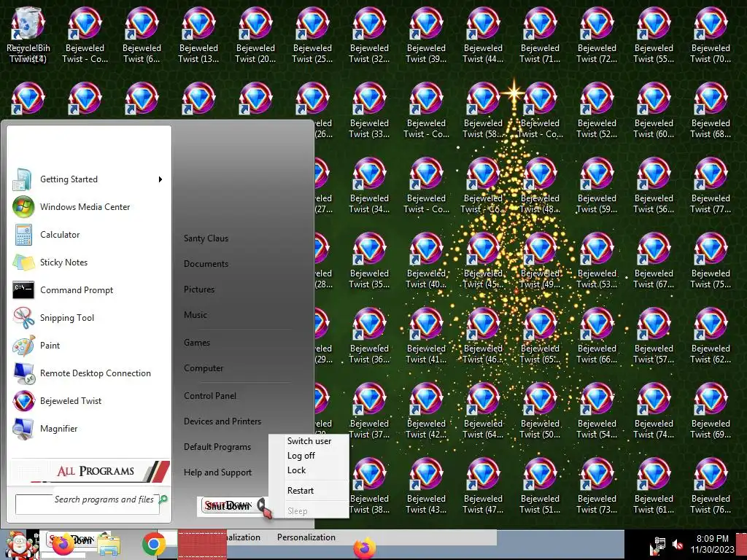Switch to the Personalization taskbar window
Viewport: 747px width, 560px height.
(x=306, y=537)
